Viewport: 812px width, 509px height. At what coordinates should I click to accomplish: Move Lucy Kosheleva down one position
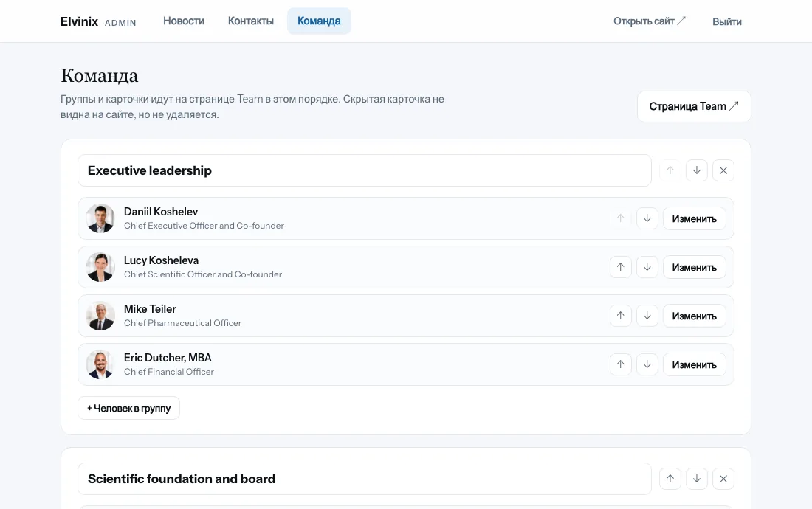(647, 267)
